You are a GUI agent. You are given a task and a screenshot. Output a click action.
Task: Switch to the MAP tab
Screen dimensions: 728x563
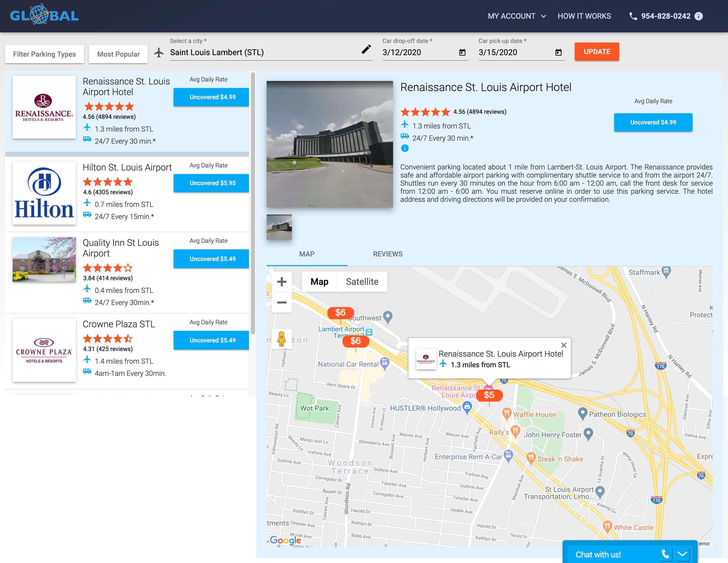307,254
